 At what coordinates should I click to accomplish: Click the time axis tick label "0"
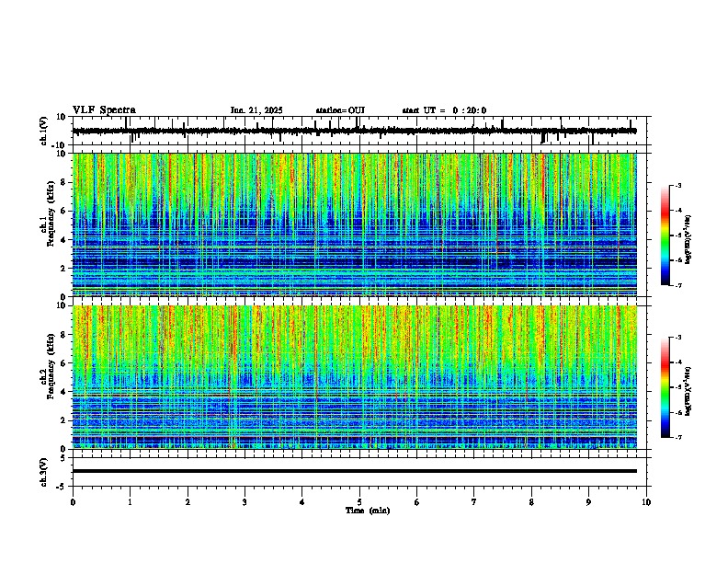point(73,502)
